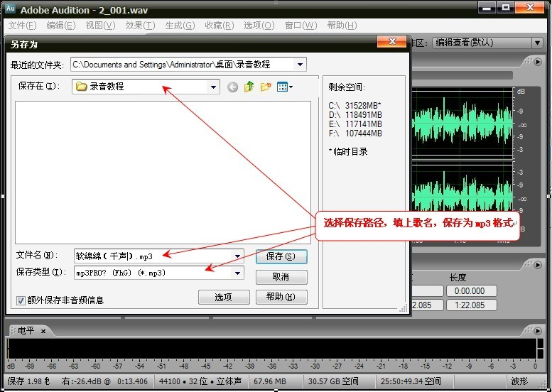Click the 保存(S) button
Viewport: 552px width, 392px height.
click(281, 256)
